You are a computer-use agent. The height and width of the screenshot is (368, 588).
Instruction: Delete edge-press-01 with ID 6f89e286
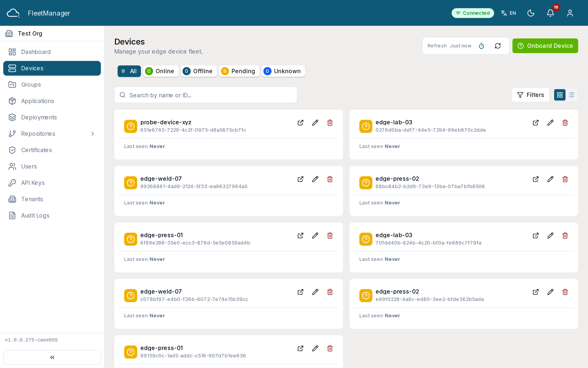(x=330, y=236)
